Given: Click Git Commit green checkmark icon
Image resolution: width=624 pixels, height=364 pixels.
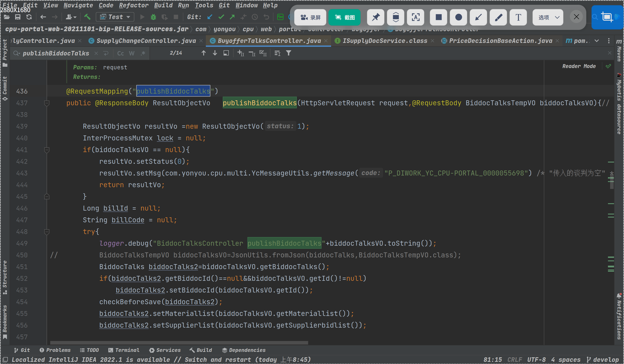Looking at the screenshot, I should (x=221, y=17).
